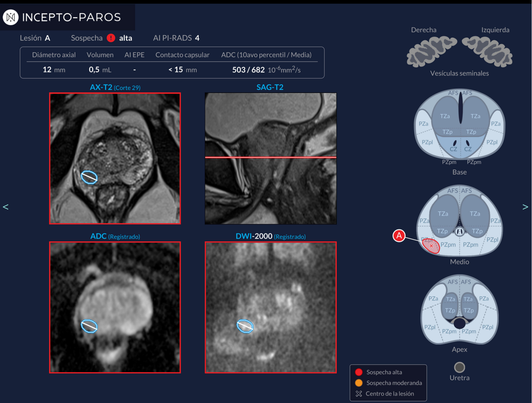Image resolution: width=532 pixels, height=403 pixels.
Task: Open the ADC registered image
Action: (x=115, y=307)
